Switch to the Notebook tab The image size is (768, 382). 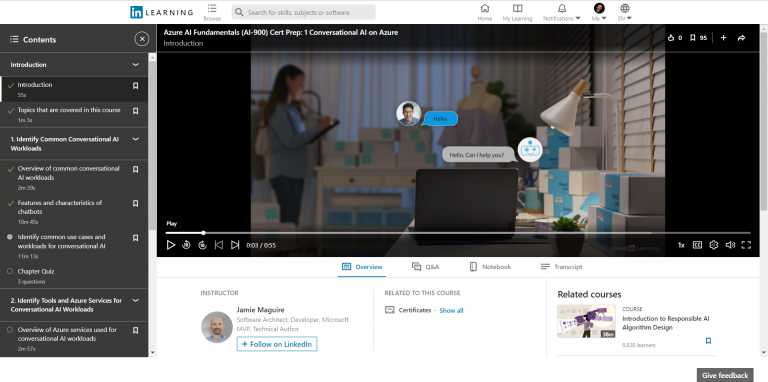(x=490, y=267)
